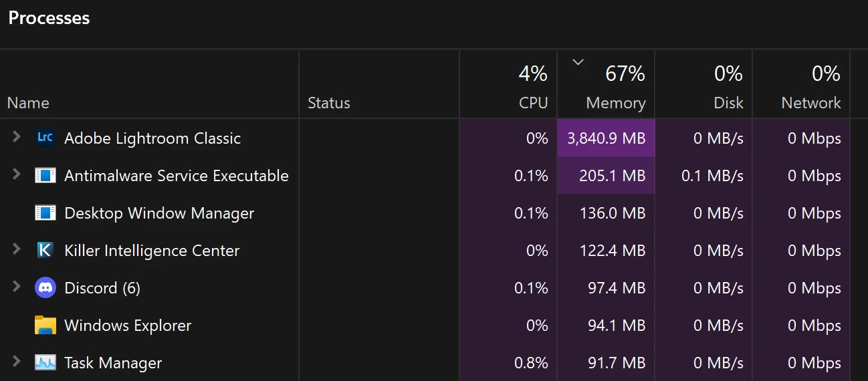Click the Task Manager graph icon
Viewport: 868px width, 381px height.
pyautogui.click(x=45, y=363)
